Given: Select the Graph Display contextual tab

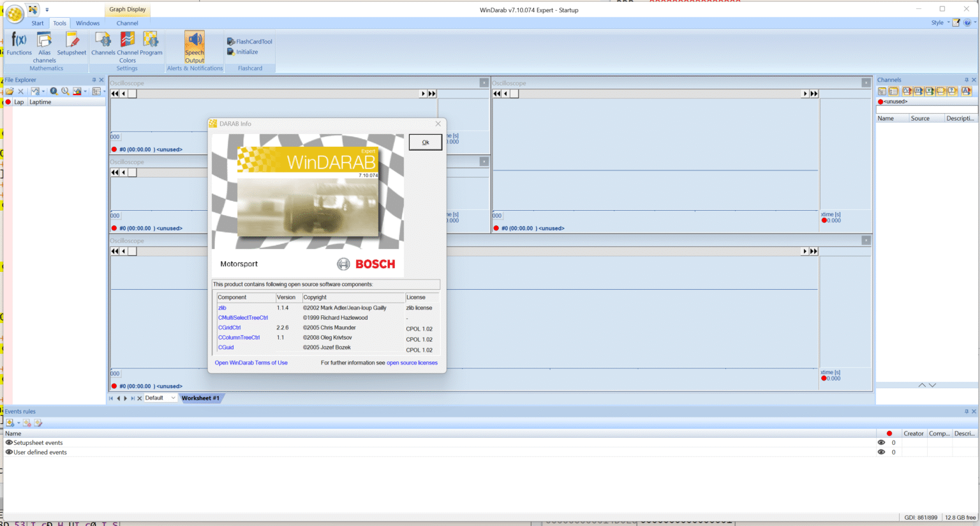Looking at the screenshot, I should [x=128, y=10].
